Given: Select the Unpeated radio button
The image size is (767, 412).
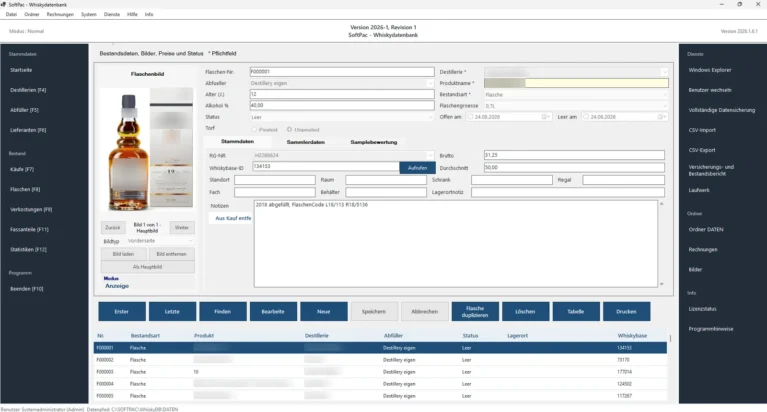Looking at the screenshot, I should click(290, 130).
